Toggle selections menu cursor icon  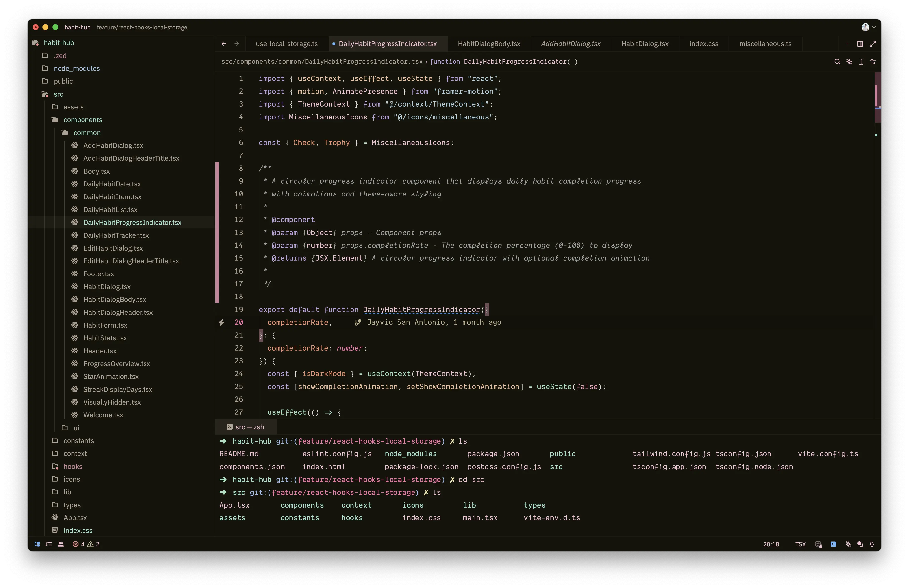861,62
